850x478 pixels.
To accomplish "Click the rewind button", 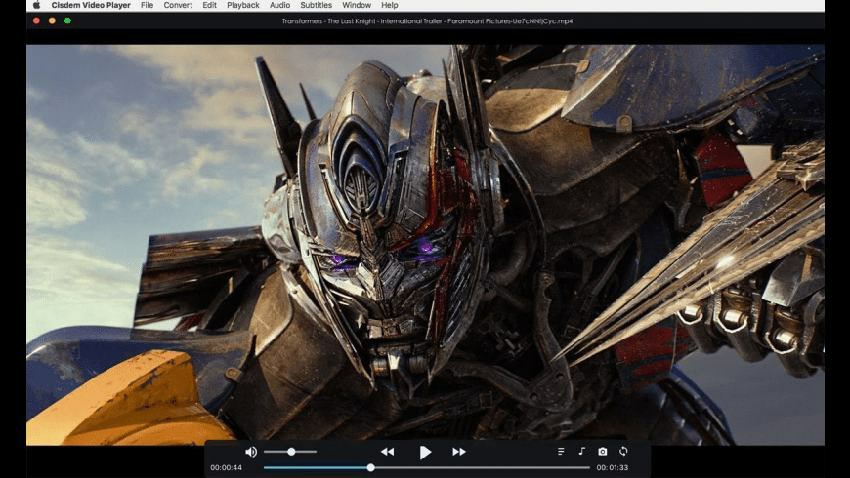I will [387, 451].
